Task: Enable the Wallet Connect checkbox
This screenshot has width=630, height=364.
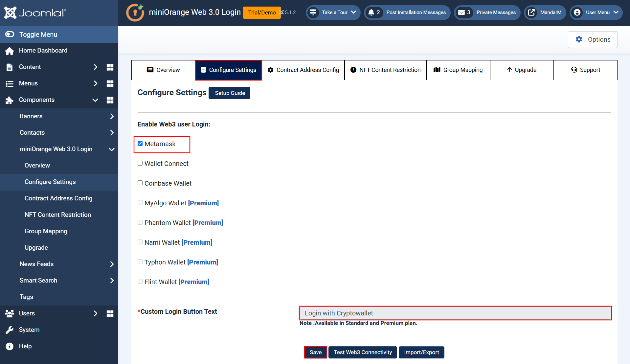Action: [140, 163]
